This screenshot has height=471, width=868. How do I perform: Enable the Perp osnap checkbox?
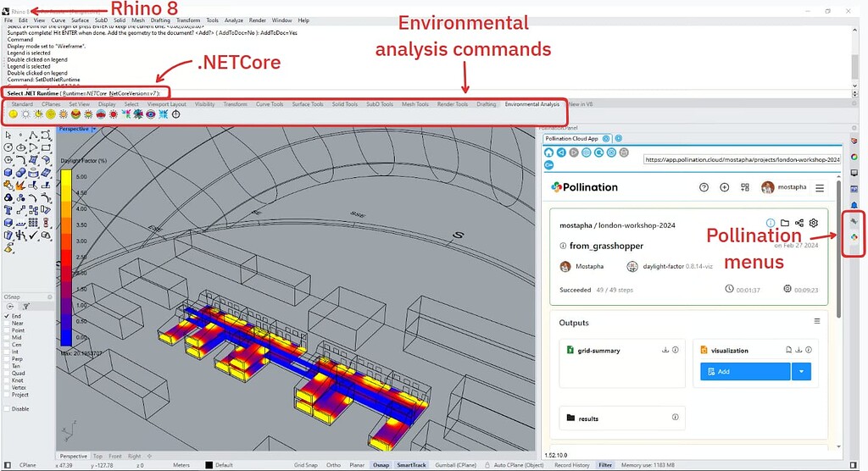pyautogui.click(x=7, y=359)
